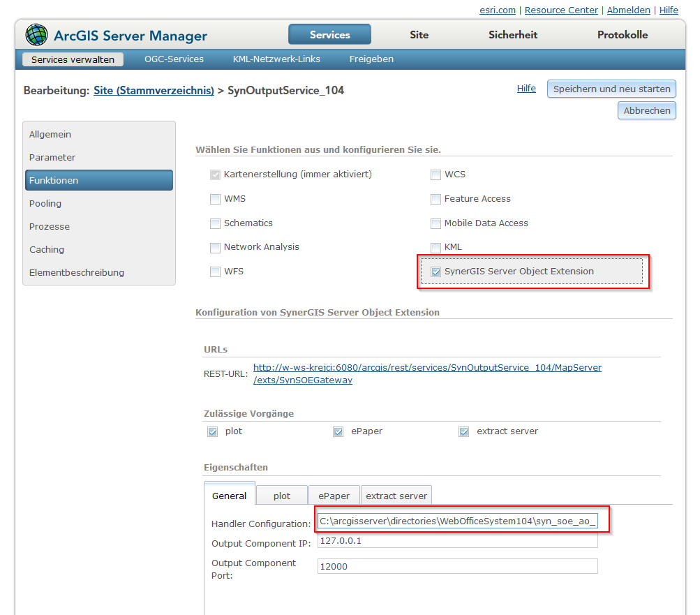Click the Output Component IP field
The height and width of the screenshot is (615, 700).
coord(457,543)
